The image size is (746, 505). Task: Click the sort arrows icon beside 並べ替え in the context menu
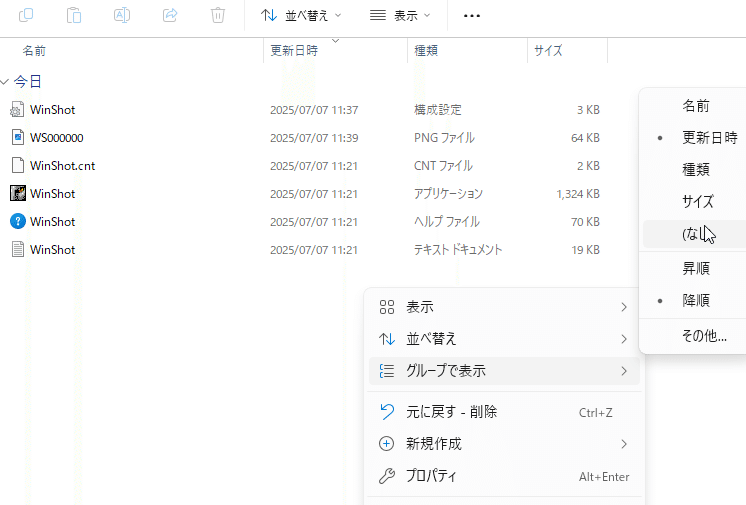[x=386, y=339]
